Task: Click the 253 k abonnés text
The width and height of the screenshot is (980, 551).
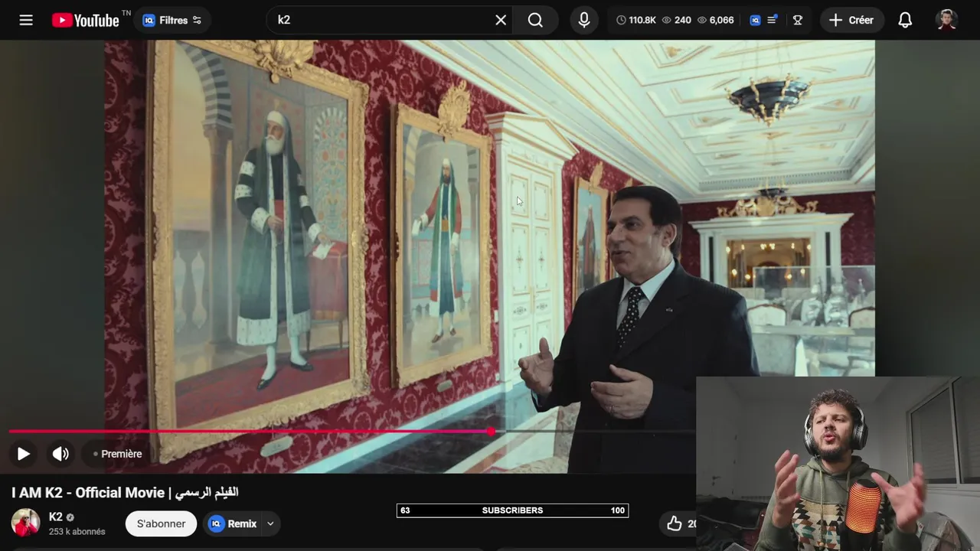Action: click(x=77, y=531)
